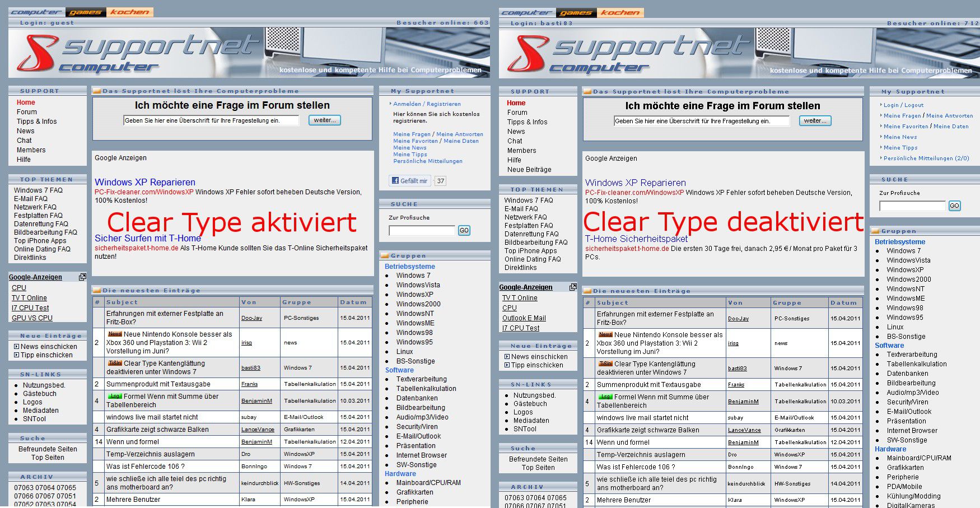Screen dimensions: 980x508
Task: Click the Facebook 'Gefällt mir' like button
Action: [409, 181]
